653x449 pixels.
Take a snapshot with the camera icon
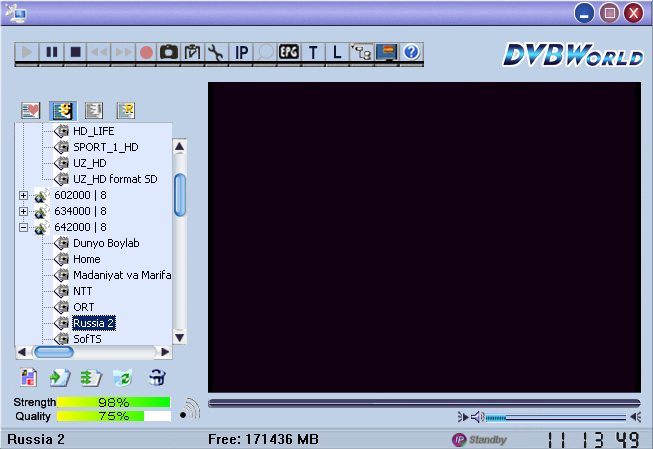(x=170, y=52)
